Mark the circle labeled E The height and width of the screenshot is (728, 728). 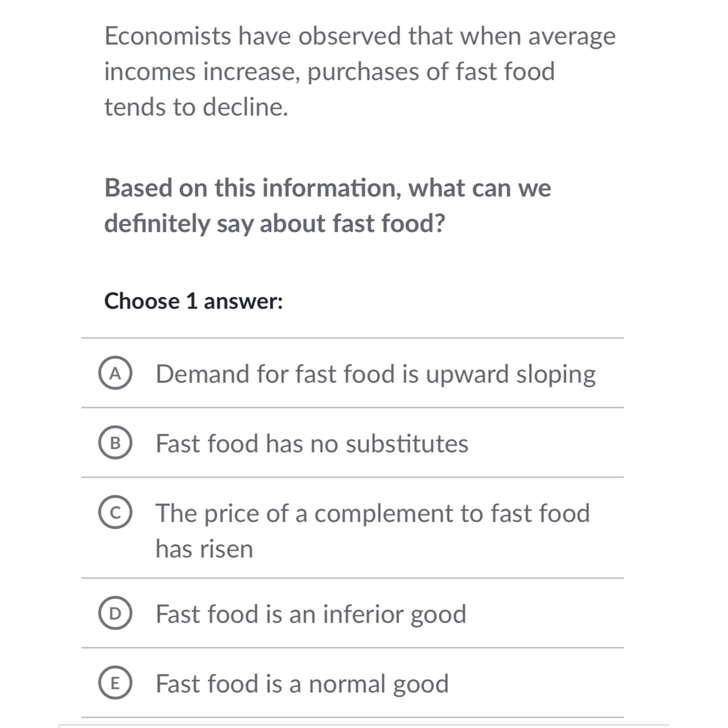[115, 683]
